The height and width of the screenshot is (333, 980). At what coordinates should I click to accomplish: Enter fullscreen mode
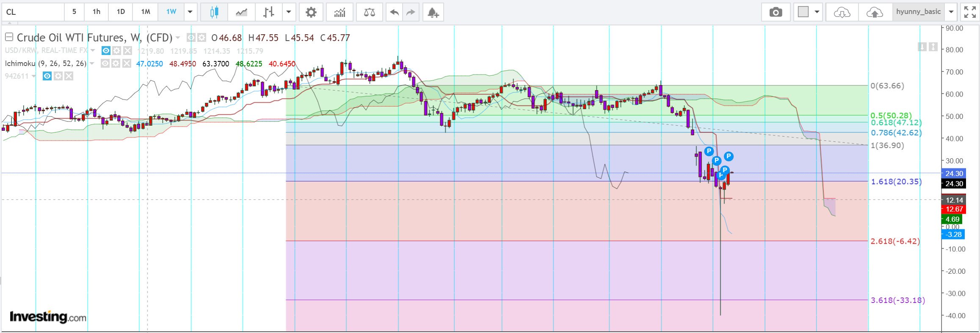(x=969, y=12)
